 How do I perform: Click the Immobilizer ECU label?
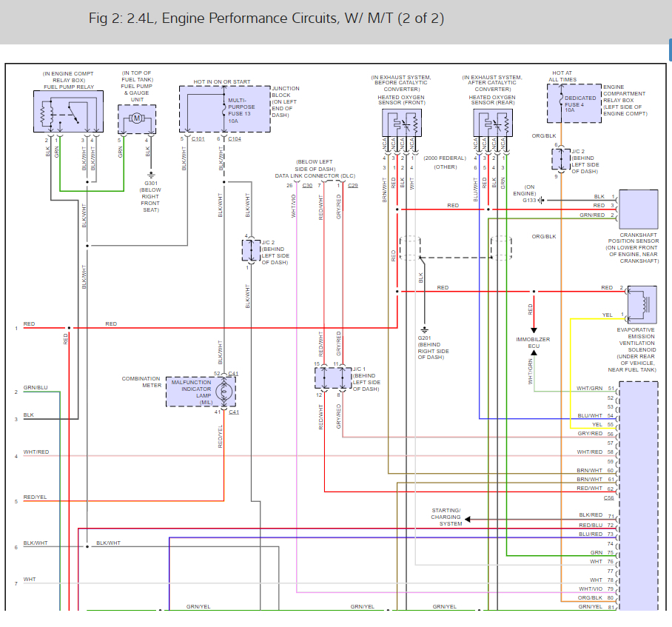tap(533, 342)
